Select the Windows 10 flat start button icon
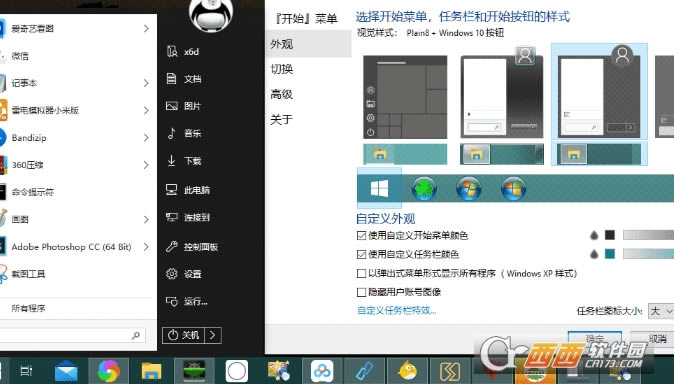The height and width of the screenshot is (384, 674). pos(379,188)
